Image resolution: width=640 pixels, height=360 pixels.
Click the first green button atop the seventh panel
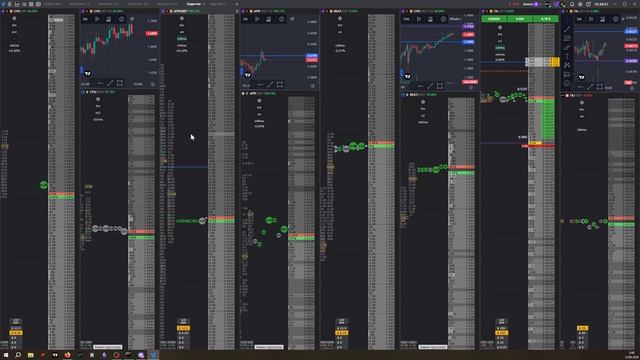coord(494,19)
